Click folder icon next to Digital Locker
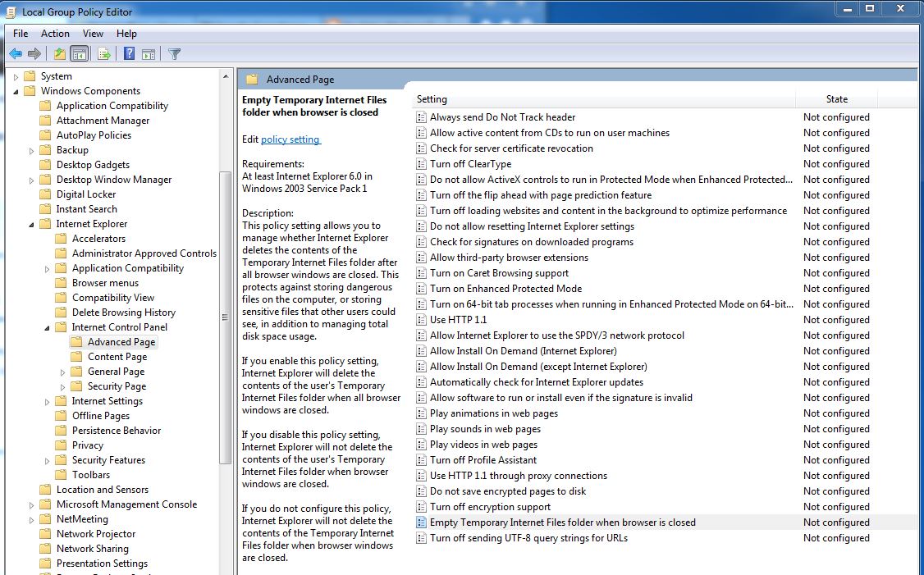This screenshot has width=924, height=575. (45, 194)
